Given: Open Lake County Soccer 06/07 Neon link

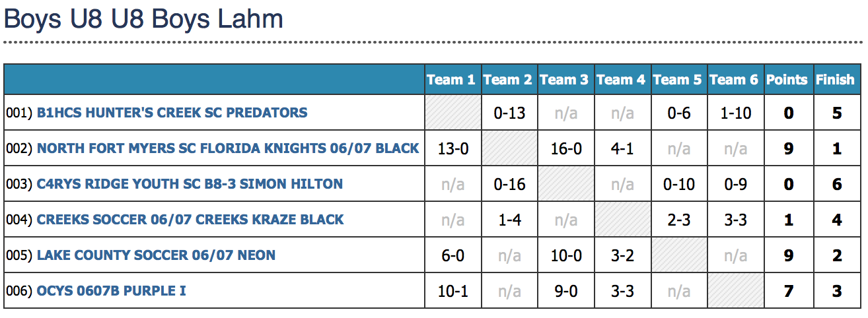Looking at the screenshot, I should point(156,255).
